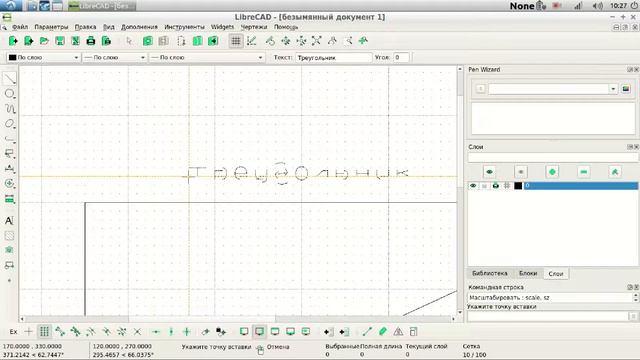
Task: Select the Hatch tool in the left sidebar
Action: tap(9, 236)
